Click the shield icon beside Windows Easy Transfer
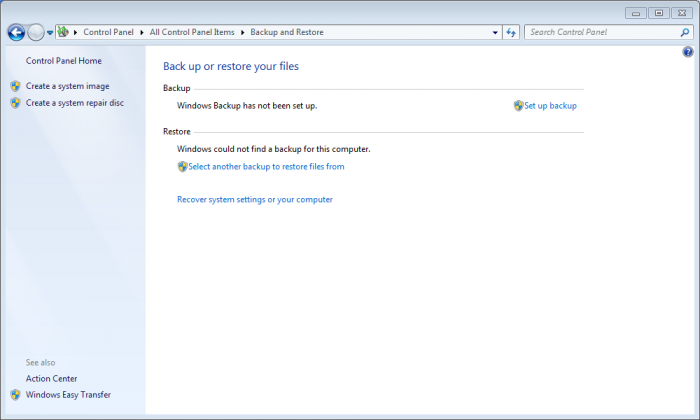 15,394
